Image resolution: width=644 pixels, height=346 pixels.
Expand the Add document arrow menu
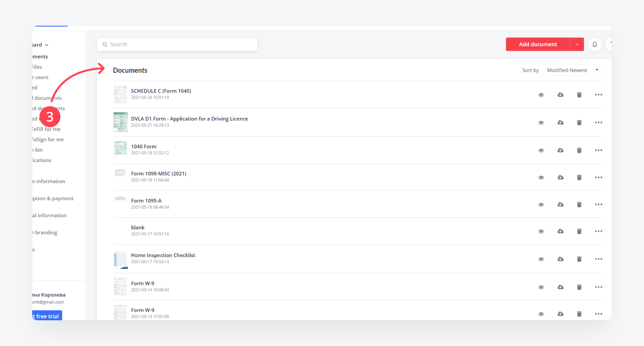[577, 44]
